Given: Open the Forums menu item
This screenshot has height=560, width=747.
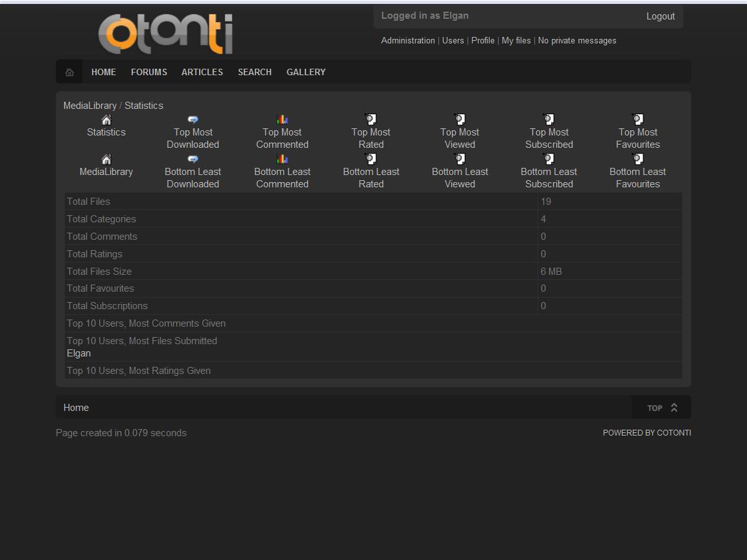Looking at the screenshot, I should (149, 72).
